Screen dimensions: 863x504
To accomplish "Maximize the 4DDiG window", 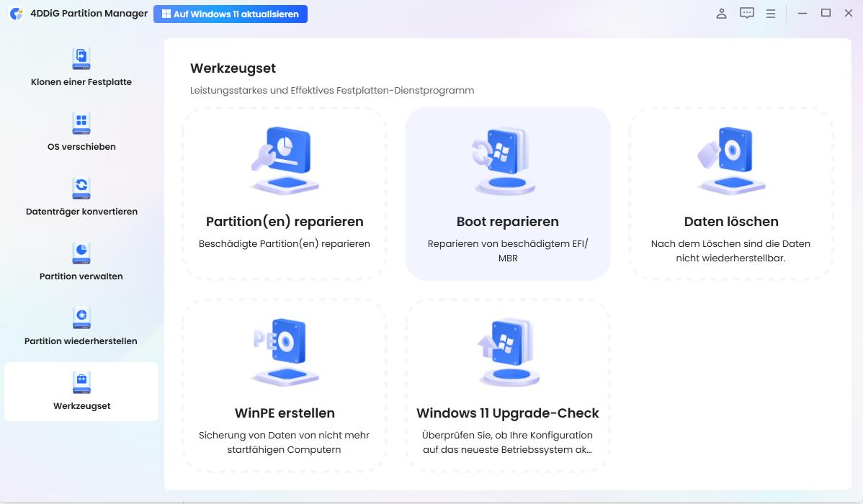I will 826,13.
